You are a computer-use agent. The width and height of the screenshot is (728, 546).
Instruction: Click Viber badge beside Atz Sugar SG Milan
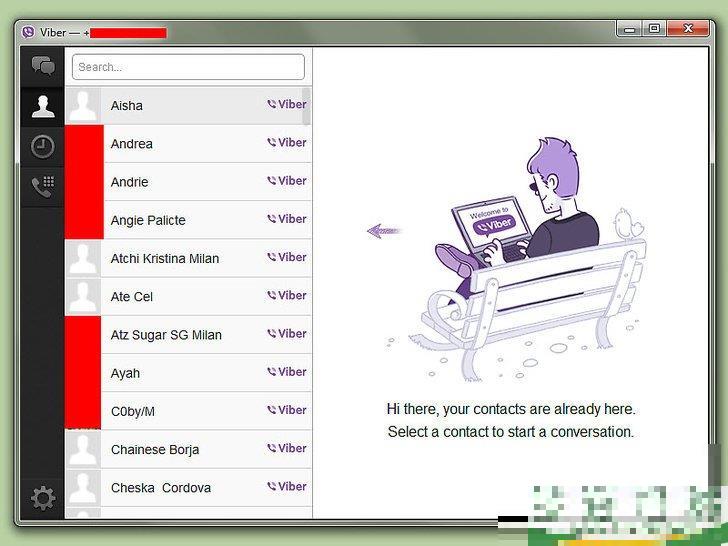[x=287, y=333]
